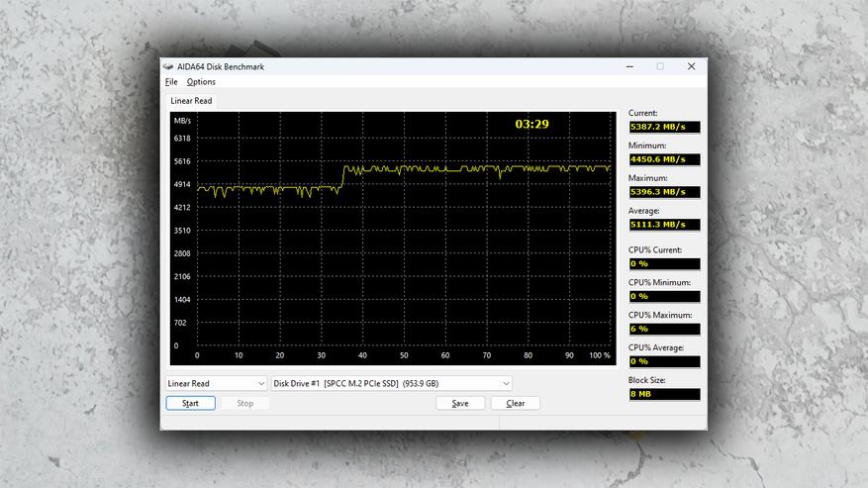Click the 4914 axis label on the graph
Viewport: 868px width, 488px height.
click(182, 184)
